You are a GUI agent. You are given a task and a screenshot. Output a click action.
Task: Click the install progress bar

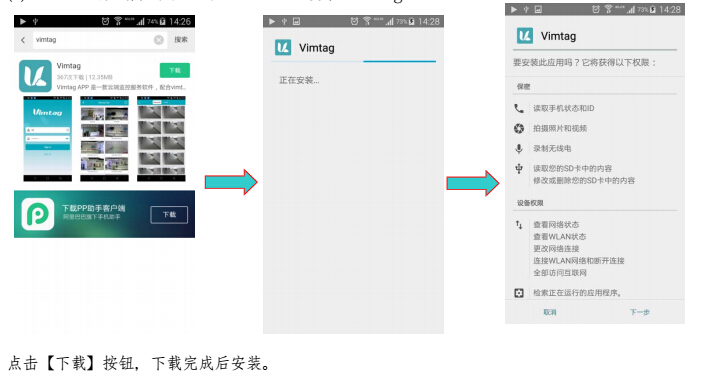point(355,61)
